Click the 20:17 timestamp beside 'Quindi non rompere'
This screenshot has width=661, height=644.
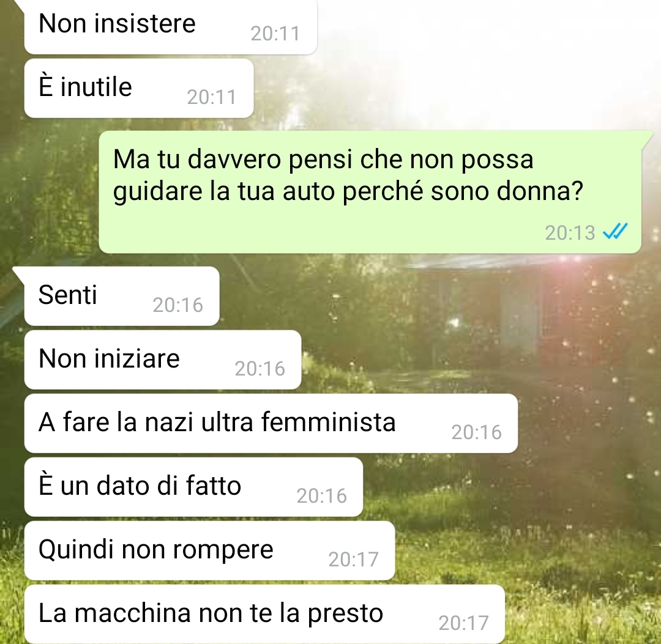[353, 560]
